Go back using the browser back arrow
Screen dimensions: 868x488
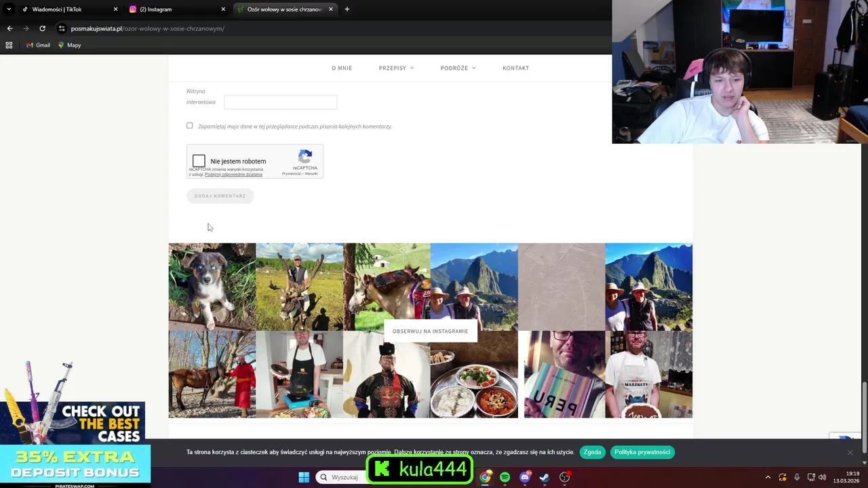pyautogui.click(x=9, y=28)
